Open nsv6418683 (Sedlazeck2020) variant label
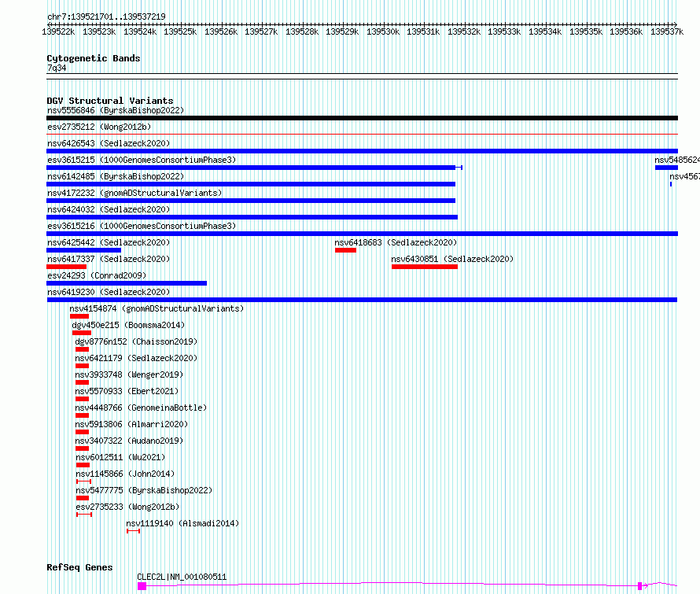Screen dimensions: 700x594 396,242
